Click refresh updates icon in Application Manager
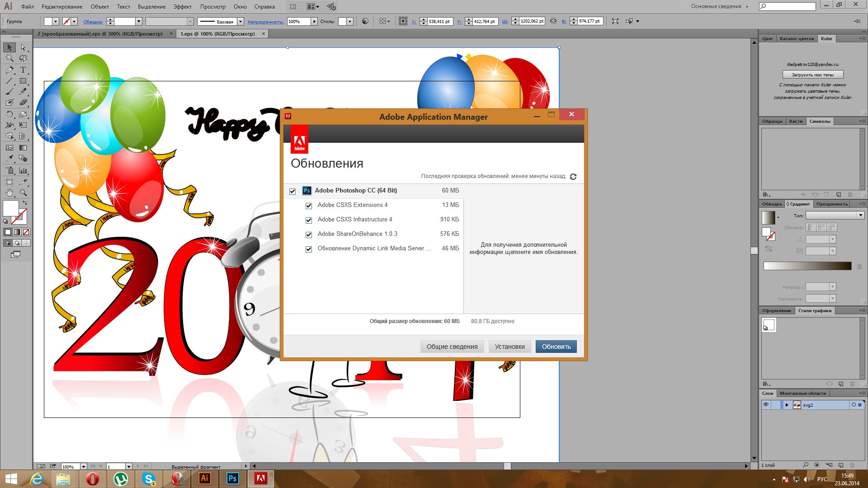Viewport: 868px width, 488px height. (x=573, y=177)
